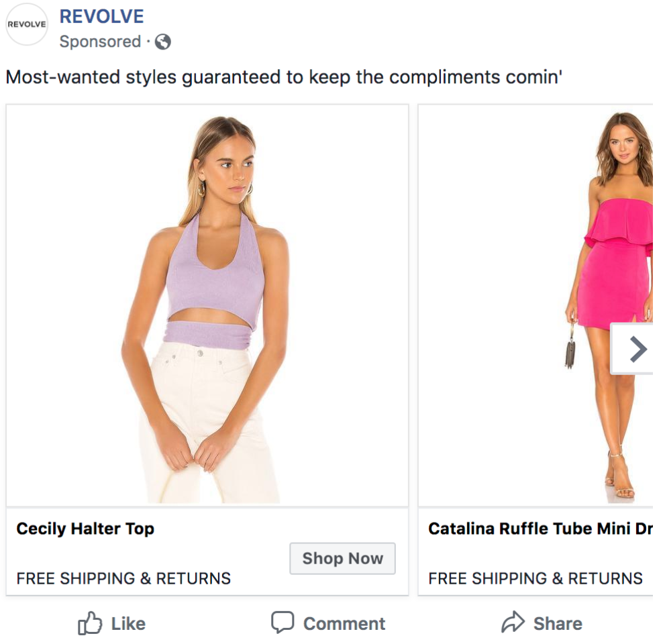Viewport: 663px width, 644px height.
Task: Click the Sponsored label
Action: tap(99, 42)
